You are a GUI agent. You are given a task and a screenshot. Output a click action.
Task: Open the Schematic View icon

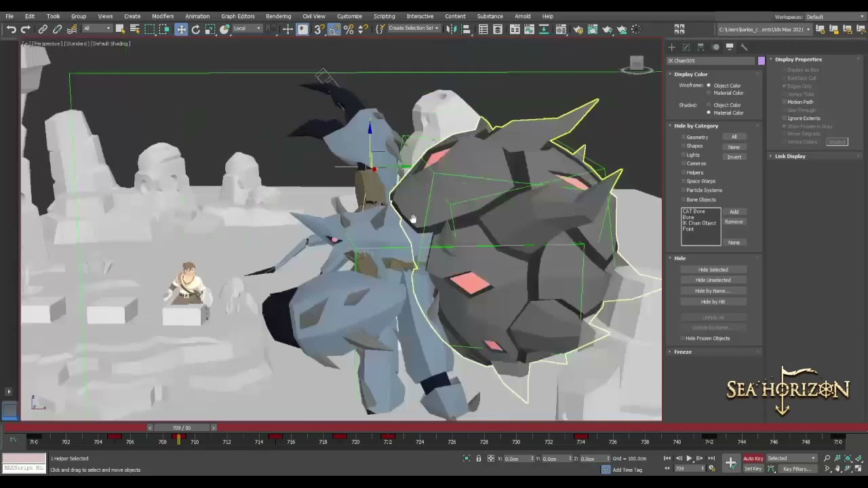pos(545,29)
